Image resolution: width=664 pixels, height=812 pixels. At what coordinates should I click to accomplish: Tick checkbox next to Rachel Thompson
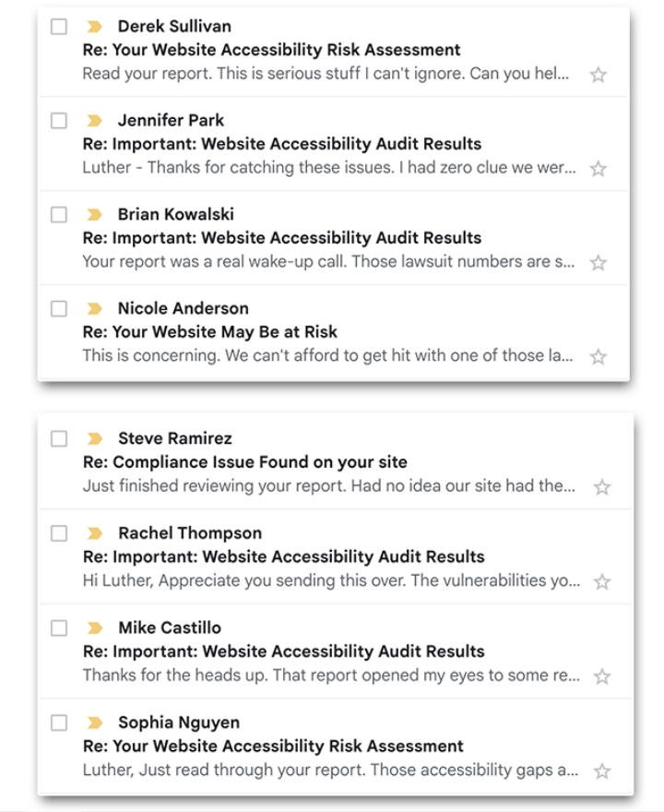tap(59, 533)
